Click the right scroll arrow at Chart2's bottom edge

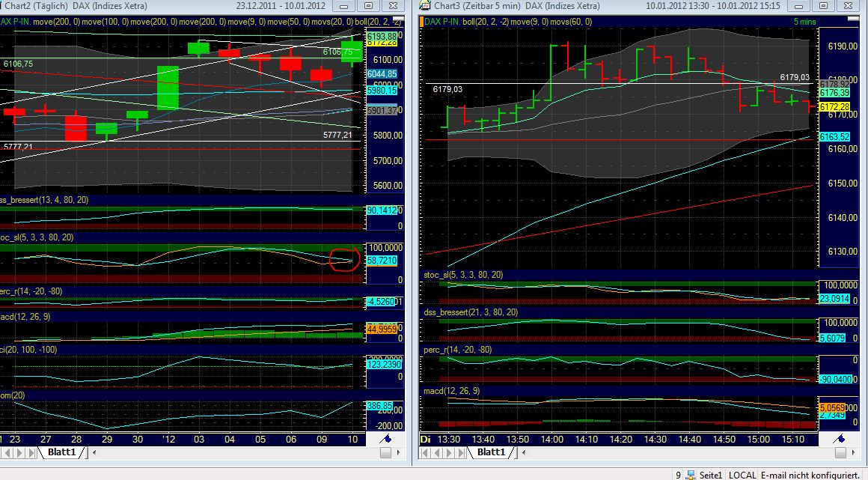coord(398,452)
